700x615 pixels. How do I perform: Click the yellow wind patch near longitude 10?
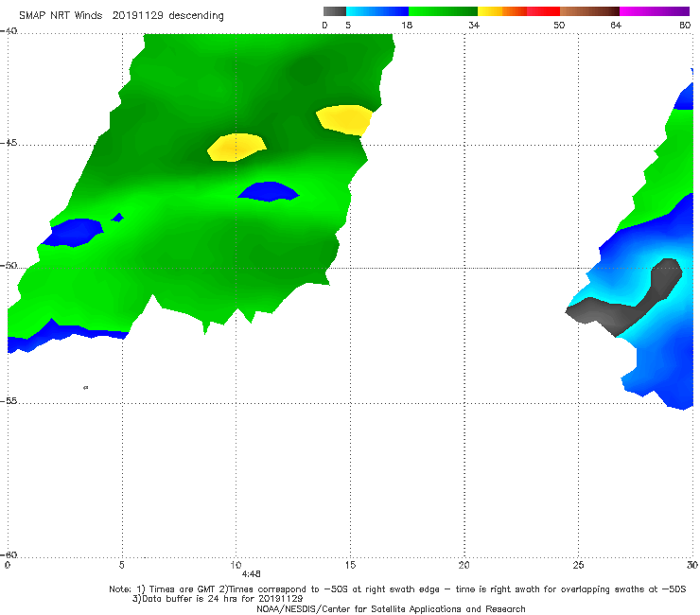tap(236, 147)
